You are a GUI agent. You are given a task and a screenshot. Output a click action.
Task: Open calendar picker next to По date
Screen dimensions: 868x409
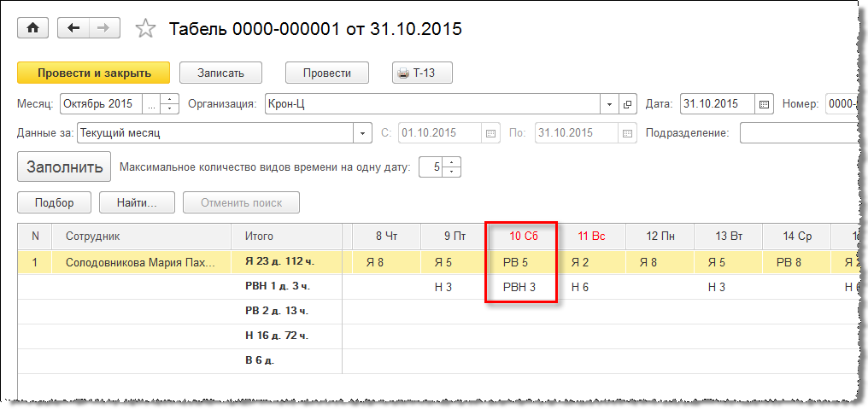626,133
